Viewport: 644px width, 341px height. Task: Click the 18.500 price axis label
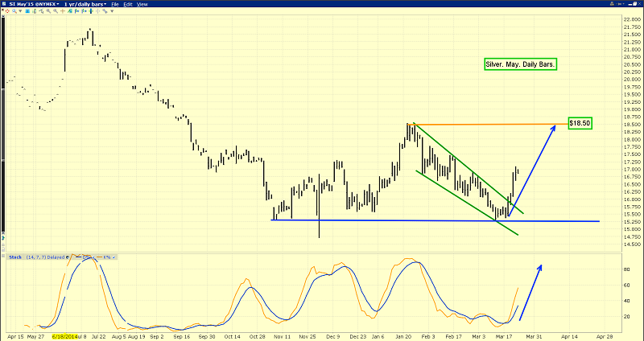(x=630, y=125)
